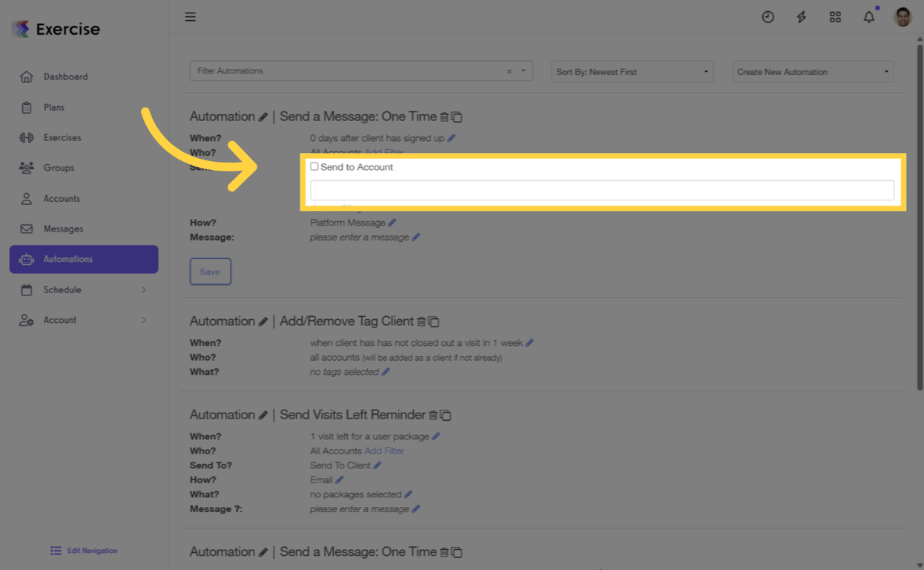Click the lightning bolt quick actions icon
924x570 pixels.
[802, 16]
